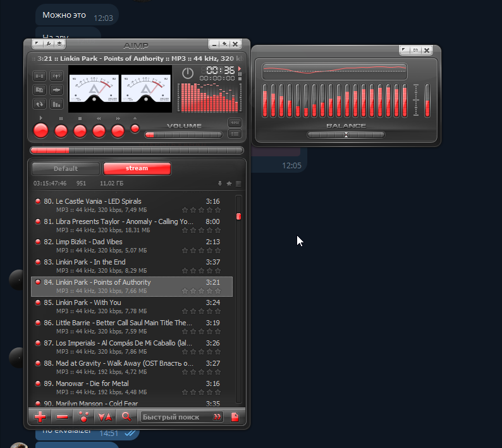Select track 80 Le Castle Vania - LED Spirals
This screenshot has height=448, width=502.
pyautogui.click(x=132, y=206)
